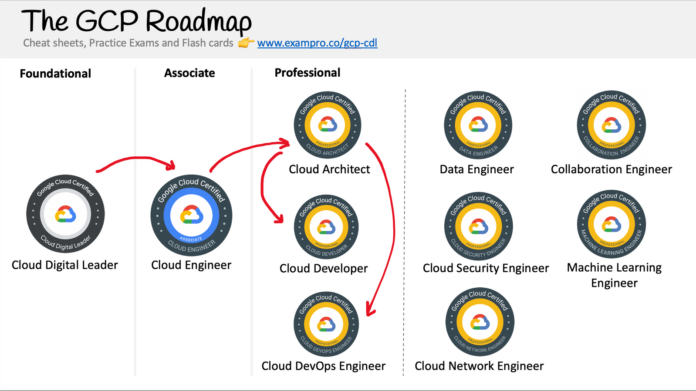Select The GCP Roadmap title text
696x391 pixels.
[136, 21]
